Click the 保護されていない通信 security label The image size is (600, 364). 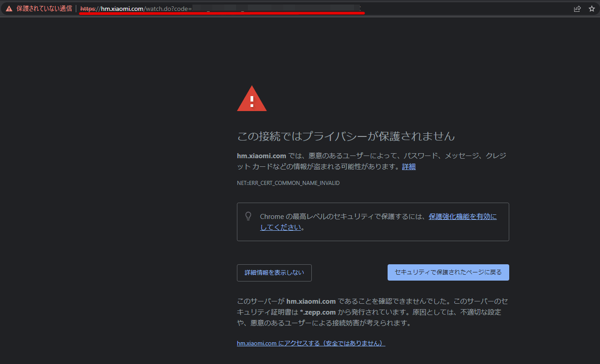coord(44,9)
